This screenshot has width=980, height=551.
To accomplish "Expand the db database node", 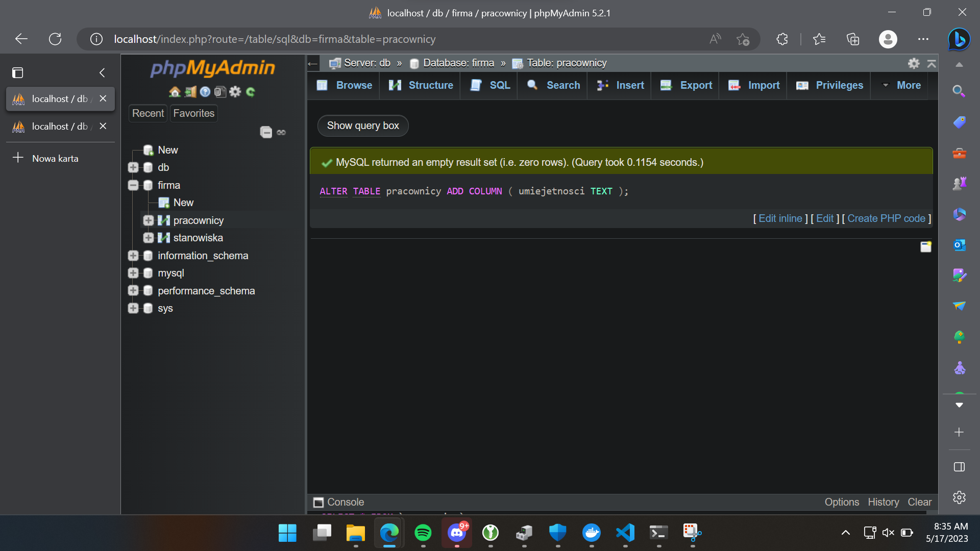I will pyautogui.click(x=133, y=167).
